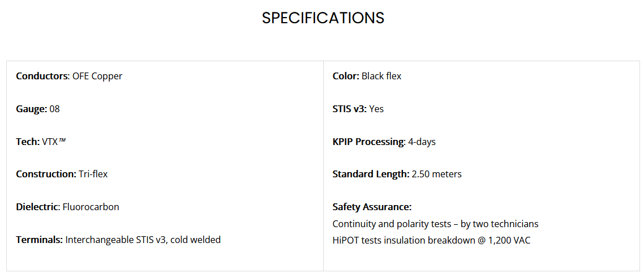Image resolution: width=644 pixels, height=277 pixels.
Task: Click the Construction: Tri-flex text
Action: (62, 174)
